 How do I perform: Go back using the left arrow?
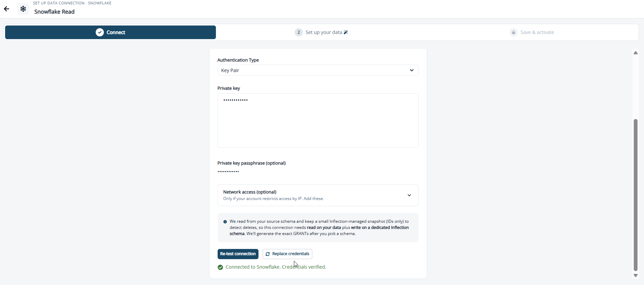(6, 9)
